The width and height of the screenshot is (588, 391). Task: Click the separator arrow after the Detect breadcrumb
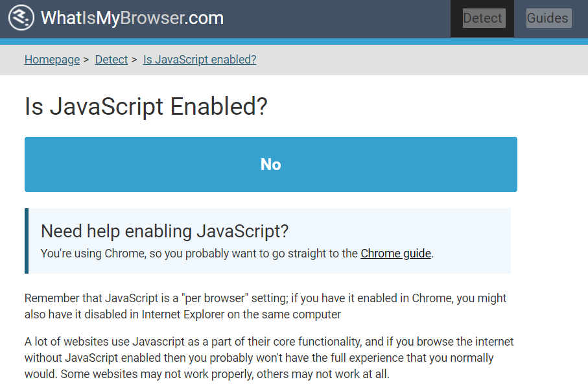(x=134, y=60)
